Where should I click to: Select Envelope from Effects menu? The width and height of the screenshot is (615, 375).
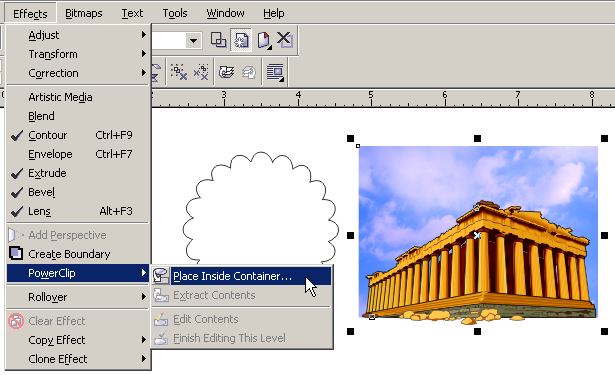click(78, 154)
